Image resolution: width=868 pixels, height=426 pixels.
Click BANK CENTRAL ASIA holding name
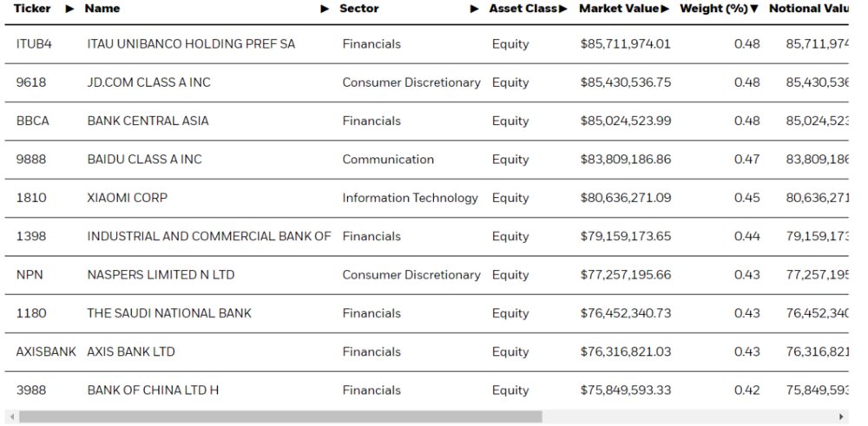148,121
